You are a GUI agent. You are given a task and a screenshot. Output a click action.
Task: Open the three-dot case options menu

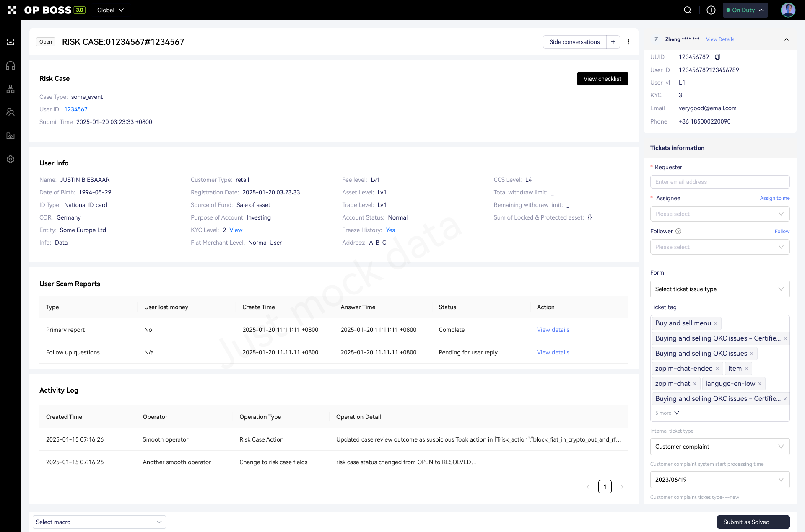(x=628, y=42)
